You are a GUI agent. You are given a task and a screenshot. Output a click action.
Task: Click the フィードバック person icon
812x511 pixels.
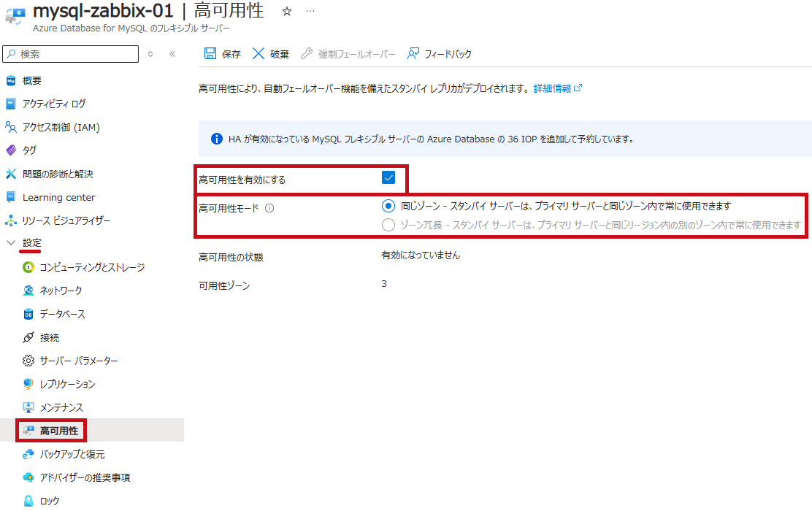click(x=413, y=53)
